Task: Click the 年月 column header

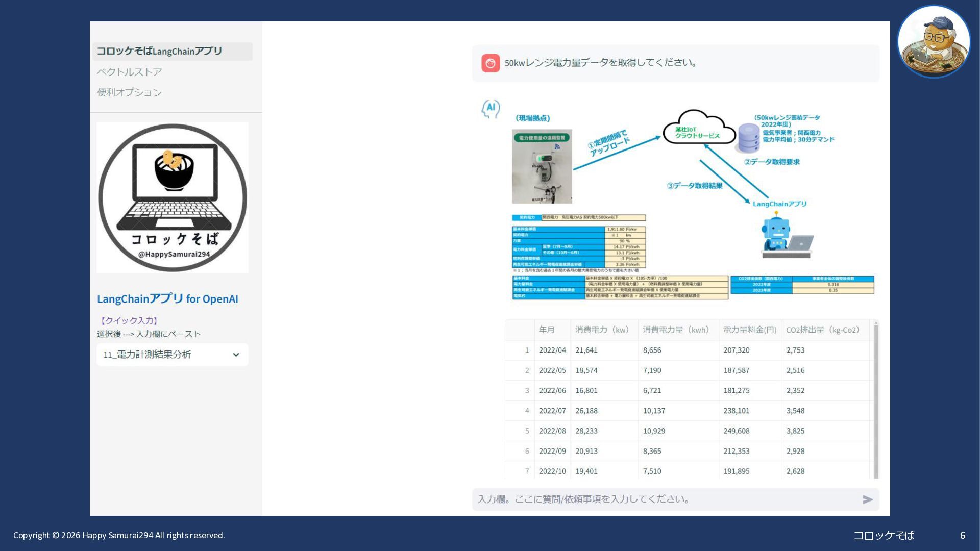Action: point(547,330)
